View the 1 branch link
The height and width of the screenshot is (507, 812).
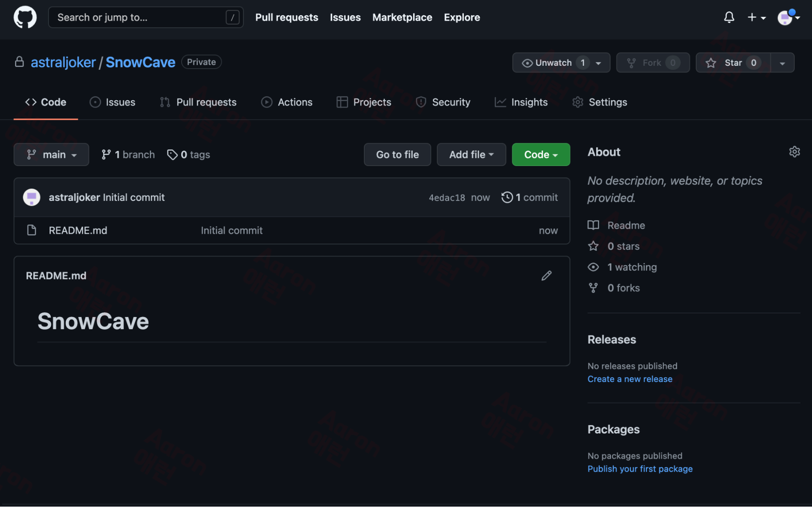click(128, 154)
